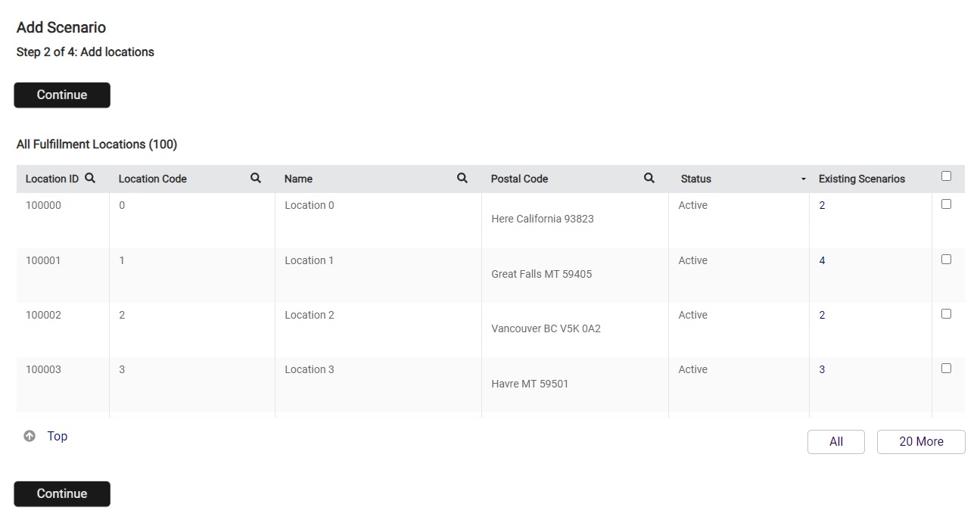Click the search icon on Location Code column
This screenshot has height=529, width=980.
[x=255, y=178]
